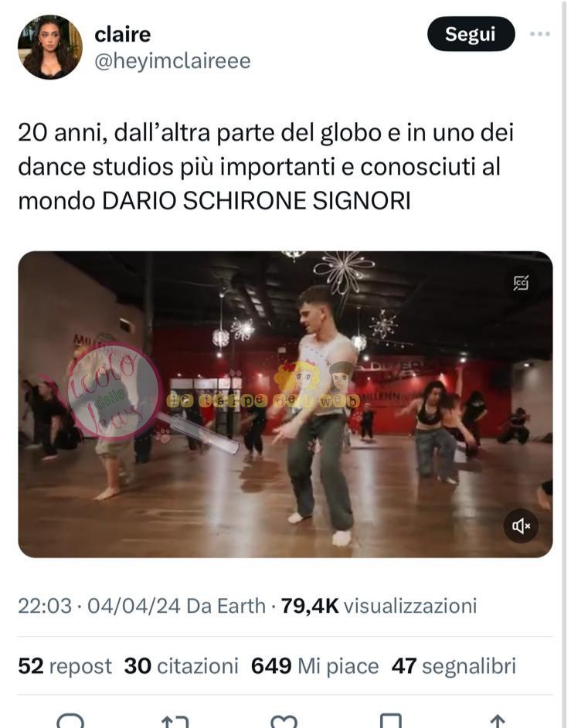The height and width of the screenshot is (728, 571).
Task: Open the reply comment icon
Action: 70,720
